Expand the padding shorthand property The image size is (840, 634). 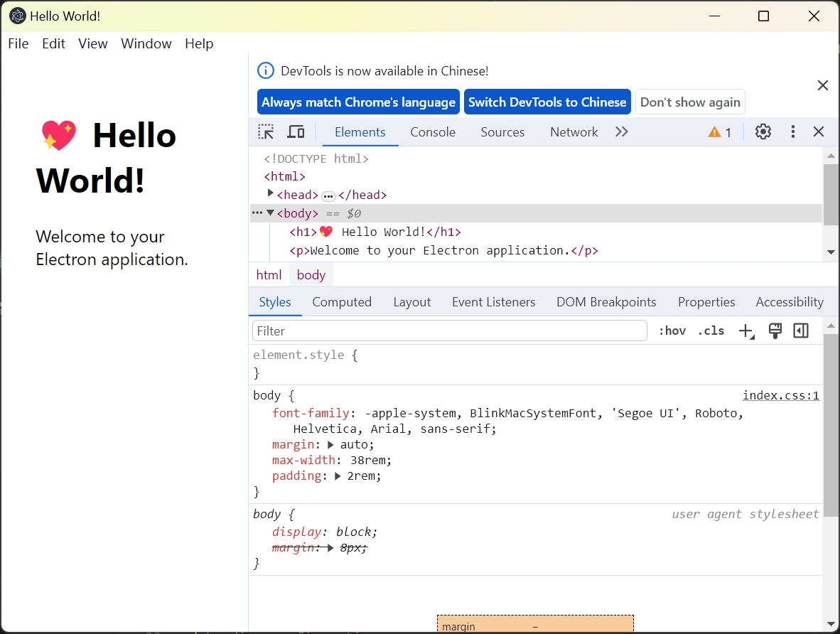[338, 476]
